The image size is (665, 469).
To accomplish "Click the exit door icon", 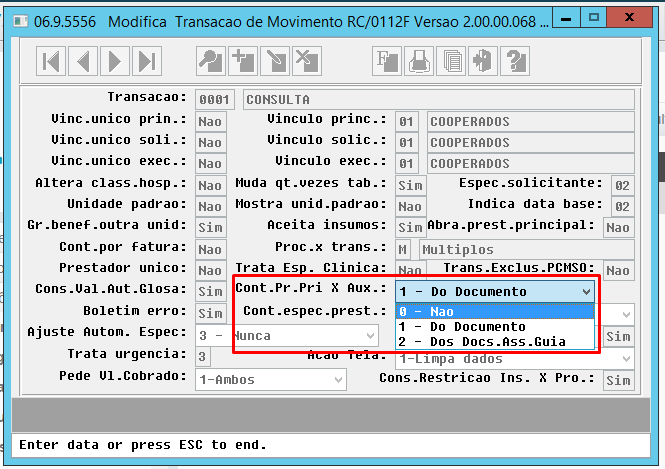I will pos(483,61).
